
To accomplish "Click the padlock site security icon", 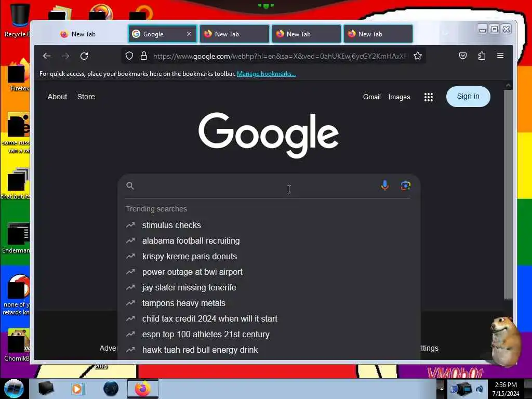I will tap(144, 56).
